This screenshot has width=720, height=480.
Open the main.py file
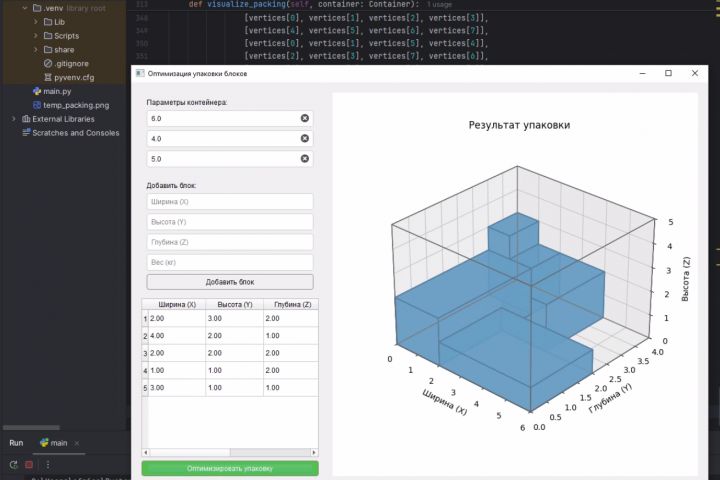click(57, 91)
